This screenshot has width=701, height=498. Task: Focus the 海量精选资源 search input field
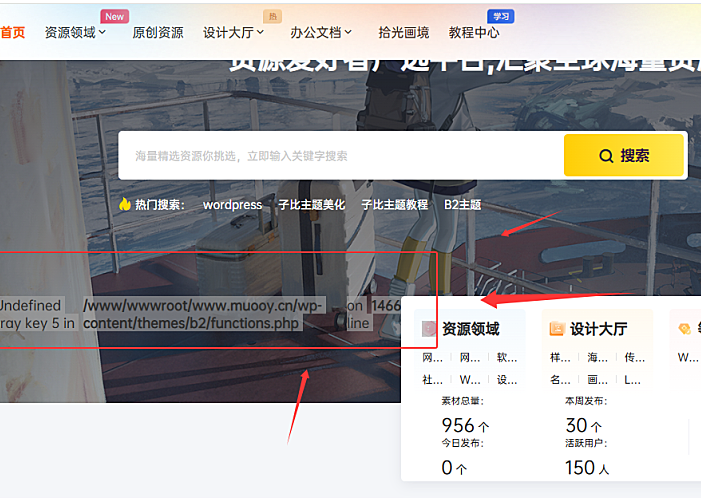pyautogui.click(x=341, y=156)
